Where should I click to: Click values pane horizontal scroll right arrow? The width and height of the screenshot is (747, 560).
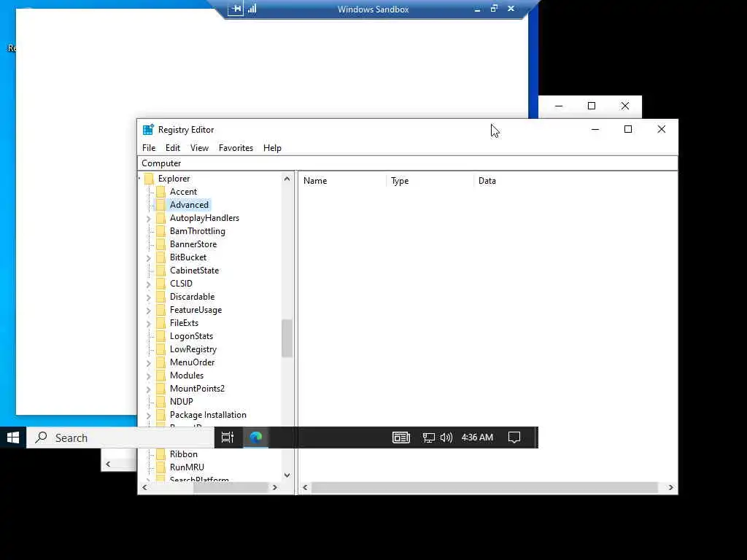671,488
